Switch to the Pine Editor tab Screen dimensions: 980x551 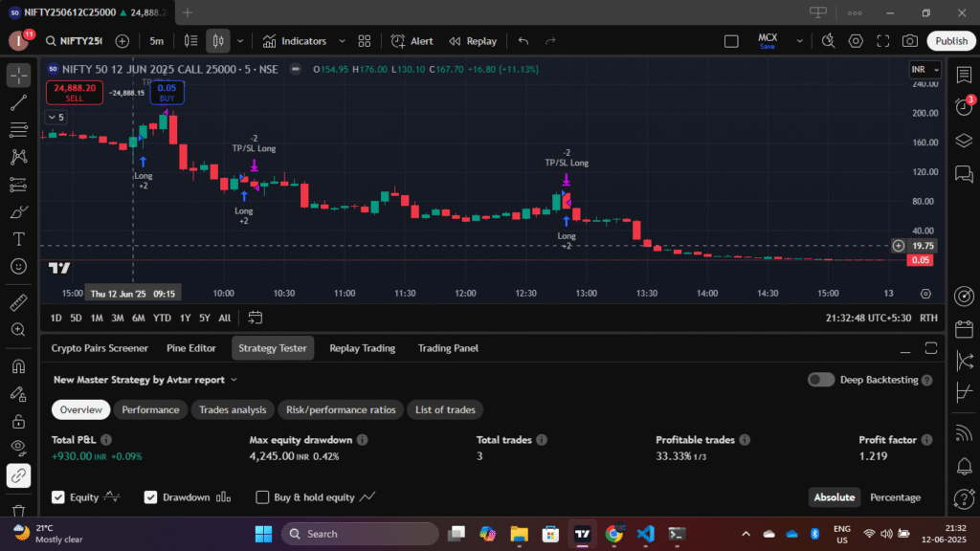pos(191,348)
